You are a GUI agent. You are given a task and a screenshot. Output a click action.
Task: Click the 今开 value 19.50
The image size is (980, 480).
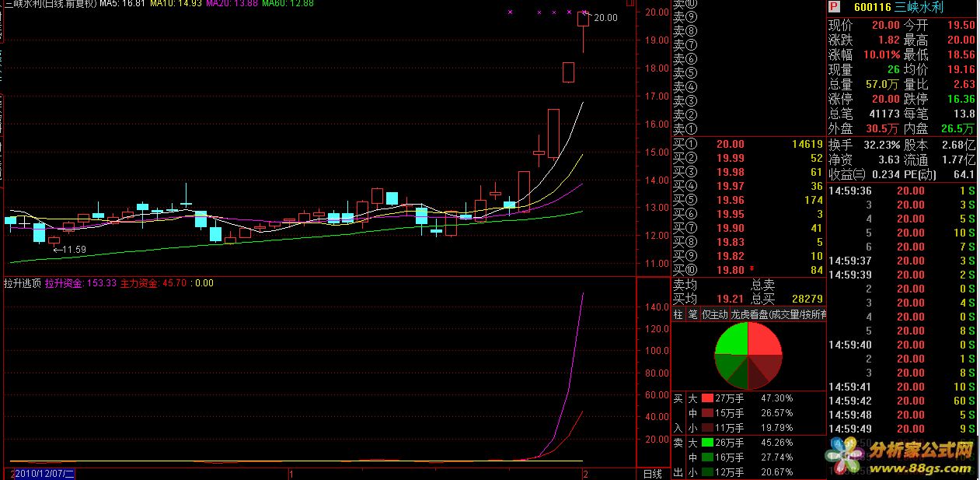coord(961,25)
